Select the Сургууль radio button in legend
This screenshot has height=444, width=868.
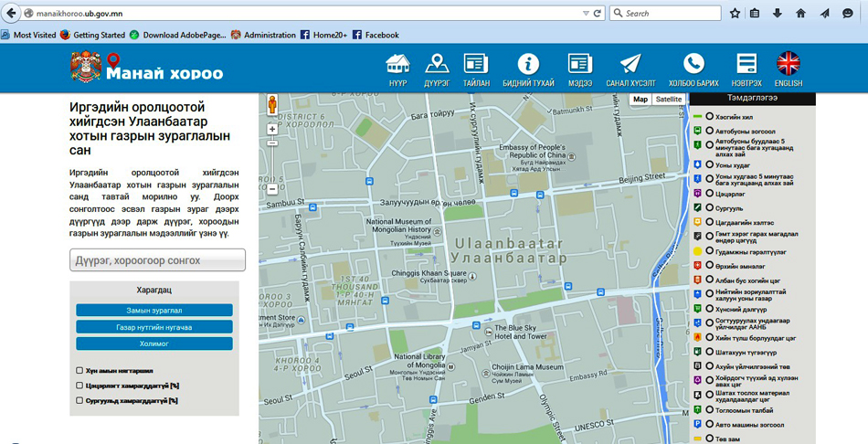tap(709, 208)
